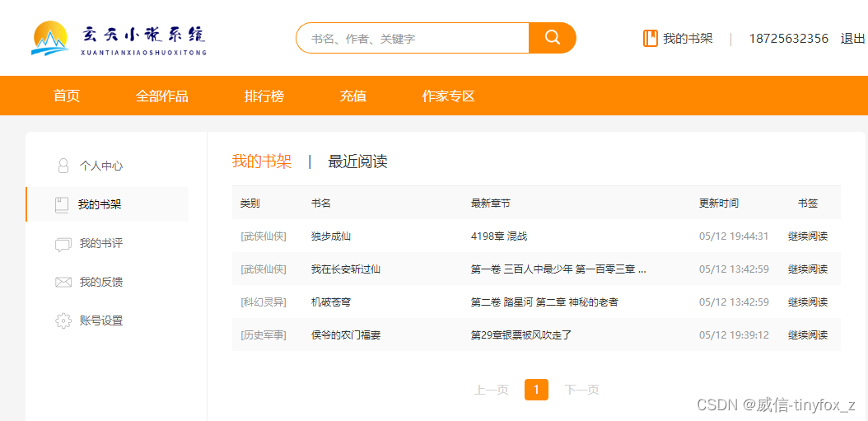
Task: Select 我的反馈 in the sidebar
Action: click(100, 283)
